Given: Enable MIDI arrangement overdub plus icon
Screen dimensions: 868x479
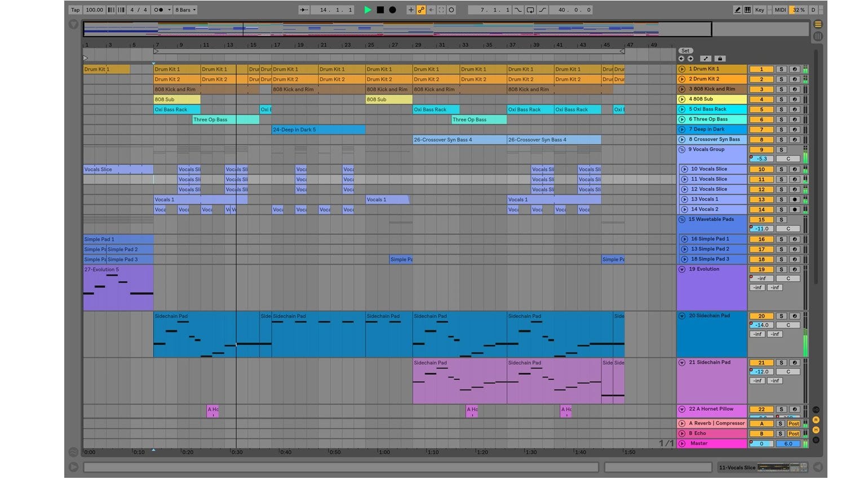Looking at the screenshot, I should [411, 10].
